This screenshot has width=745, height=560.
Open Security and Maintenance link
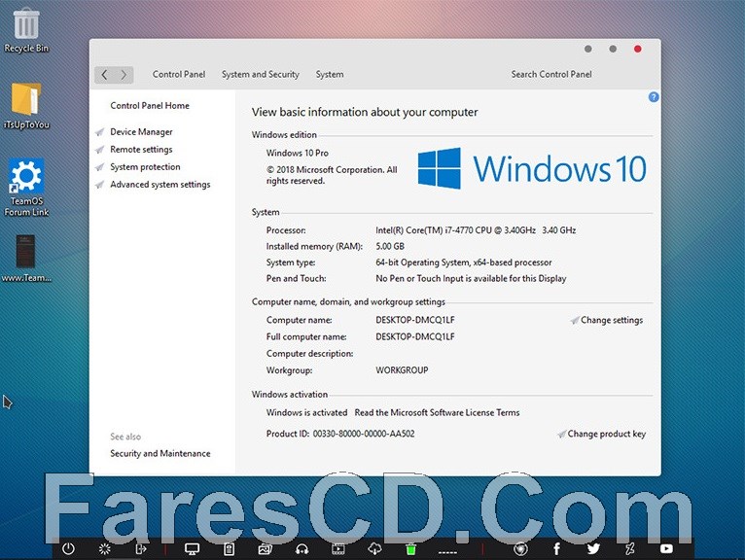pos(160,453)
